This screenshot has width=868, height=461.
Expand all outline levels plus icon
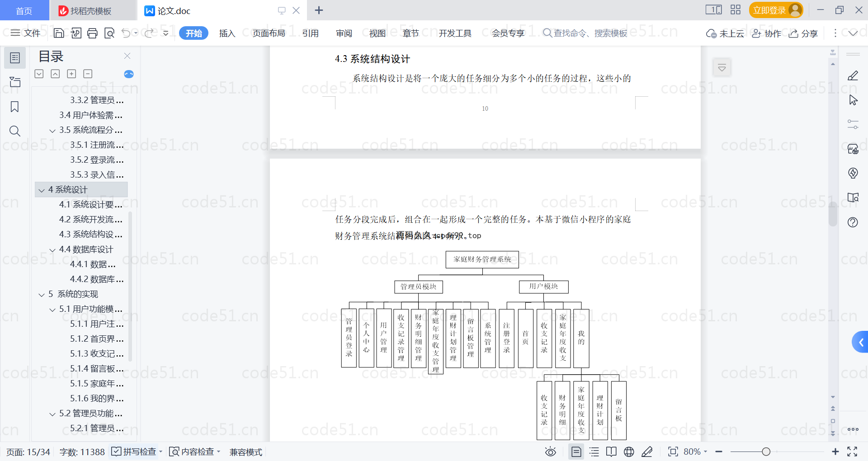71,74
